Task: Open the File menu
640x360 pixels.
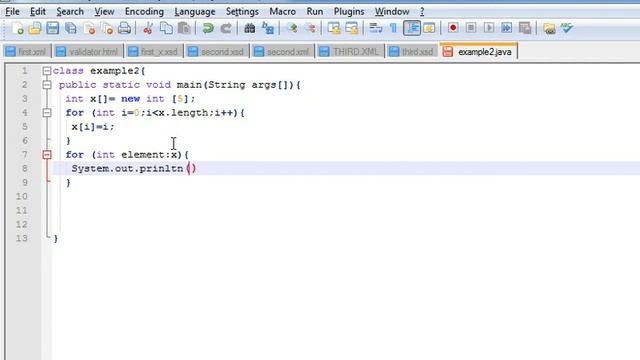Action: 12,11
